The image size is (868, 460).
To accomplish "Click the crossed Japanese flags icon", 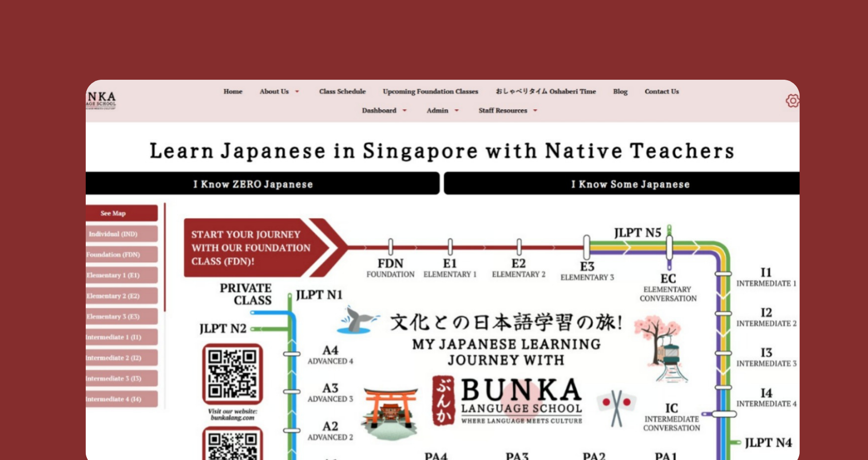I will [x=616, y=407].
